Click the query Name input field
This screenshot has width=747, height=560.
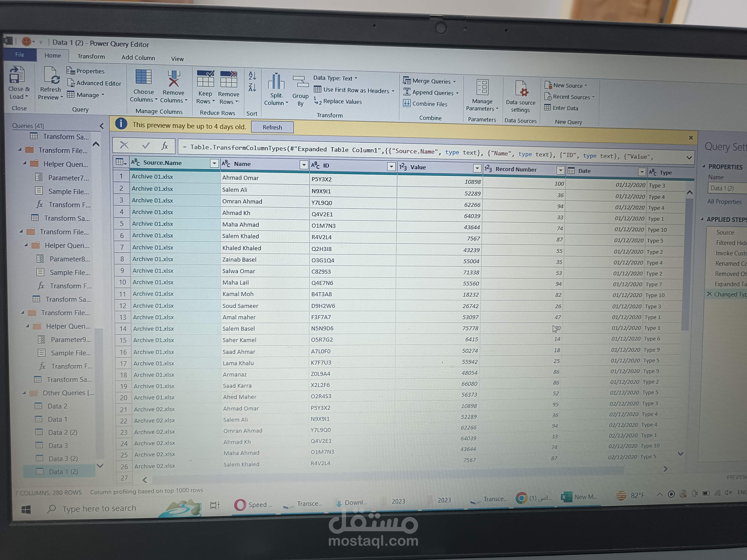pos(727,188)
